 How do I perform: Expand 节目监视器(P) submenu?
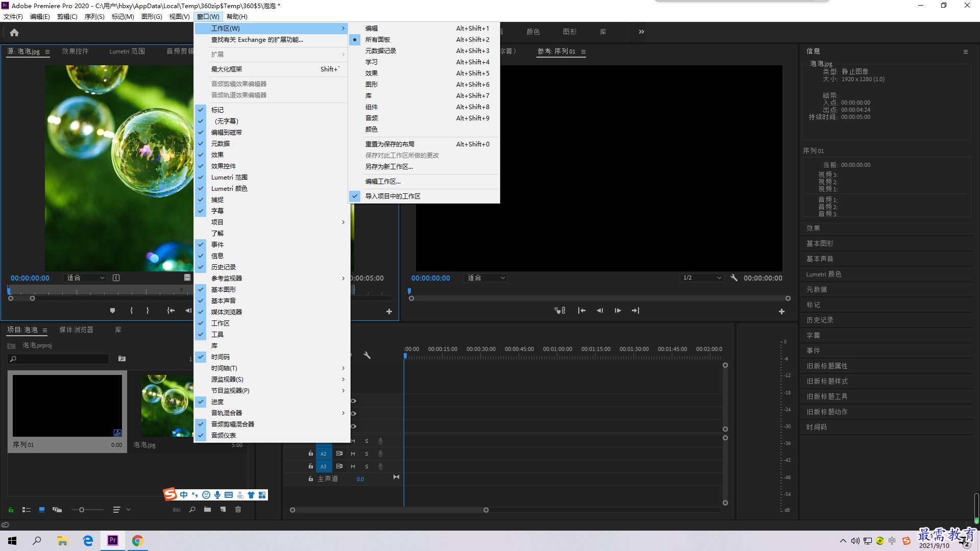272,391
